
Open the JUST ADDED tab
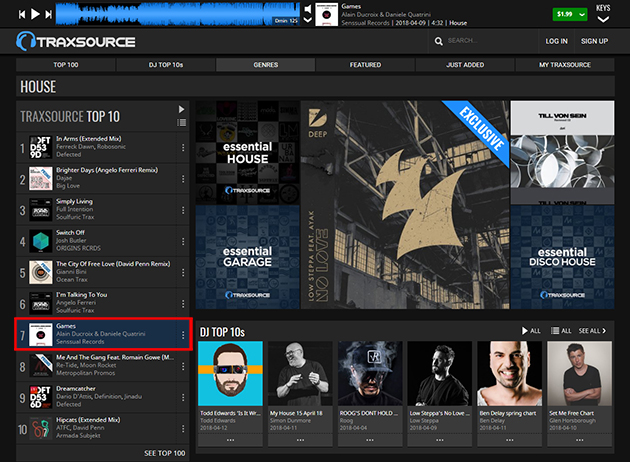click(x=465, y=65)
